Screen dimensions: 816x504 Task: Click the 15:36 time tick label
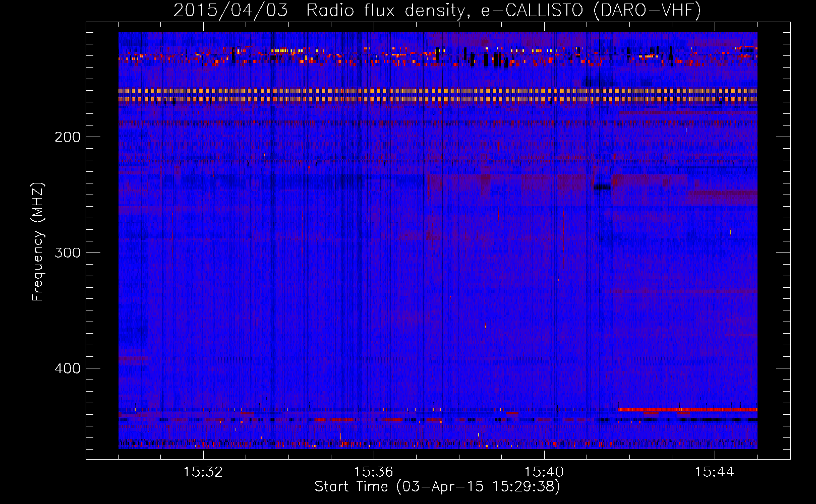(x=374, y=472)
